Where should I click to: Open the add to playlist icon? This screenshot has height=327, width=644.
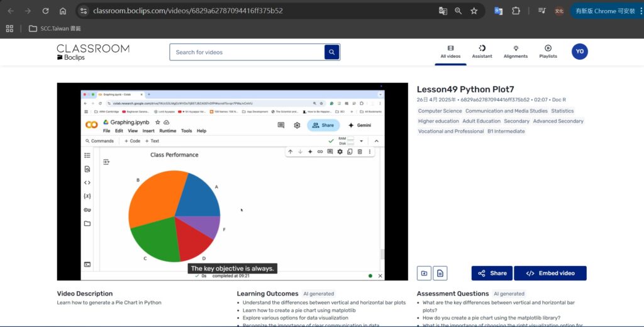click(424, 273)
